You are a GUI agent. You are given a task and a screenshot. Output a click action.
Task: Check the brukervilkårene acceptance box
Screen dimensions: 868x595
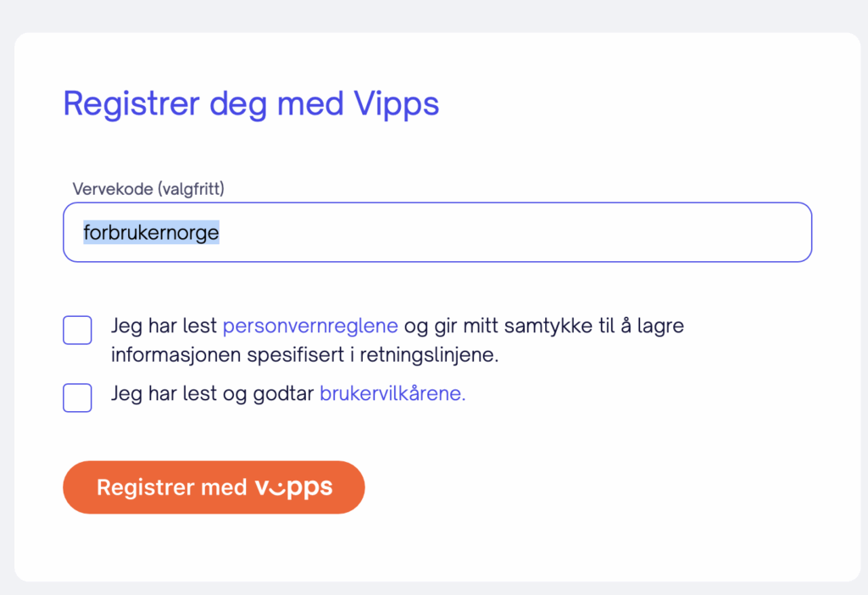(x=77, y=398)
